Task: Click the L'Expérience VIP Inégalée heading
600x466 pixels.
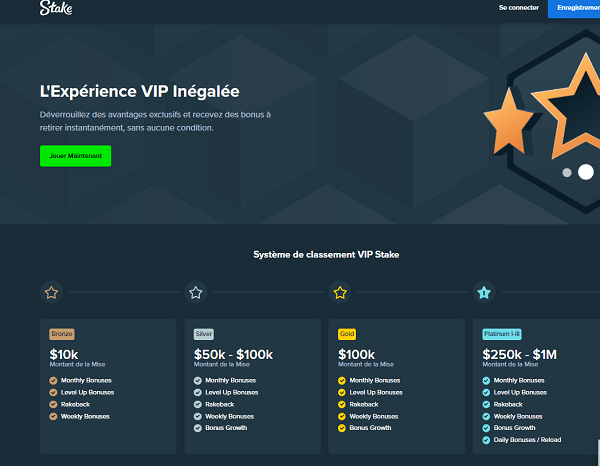Action: pyautogui.click(x=140, y=91)
